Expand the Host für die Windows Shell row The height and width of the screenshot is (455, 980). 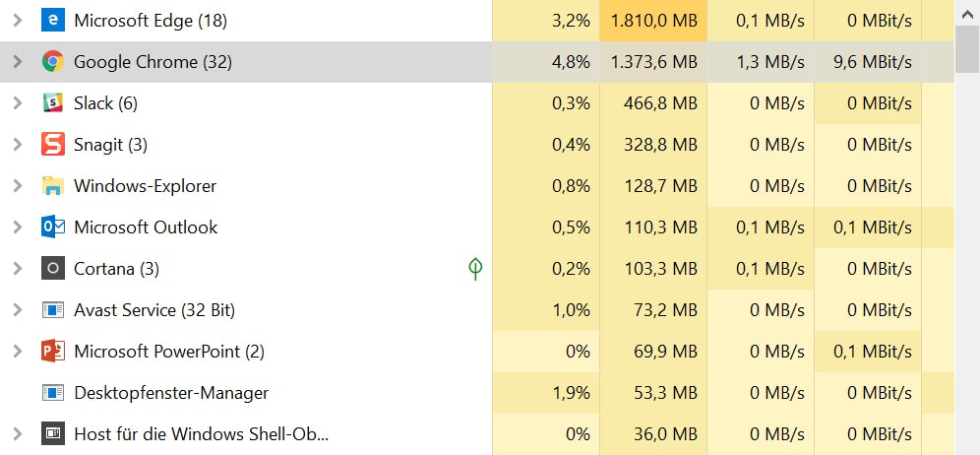pos(18,433)
